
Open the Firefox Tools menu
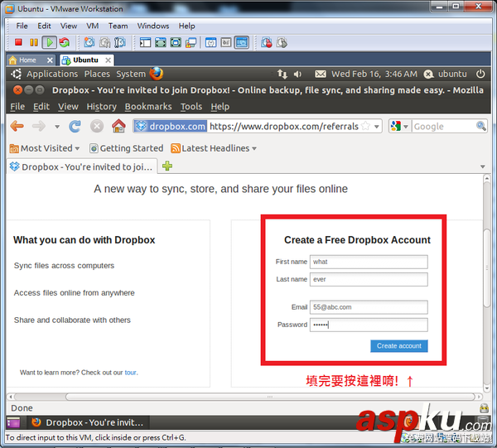click(191, 107)
